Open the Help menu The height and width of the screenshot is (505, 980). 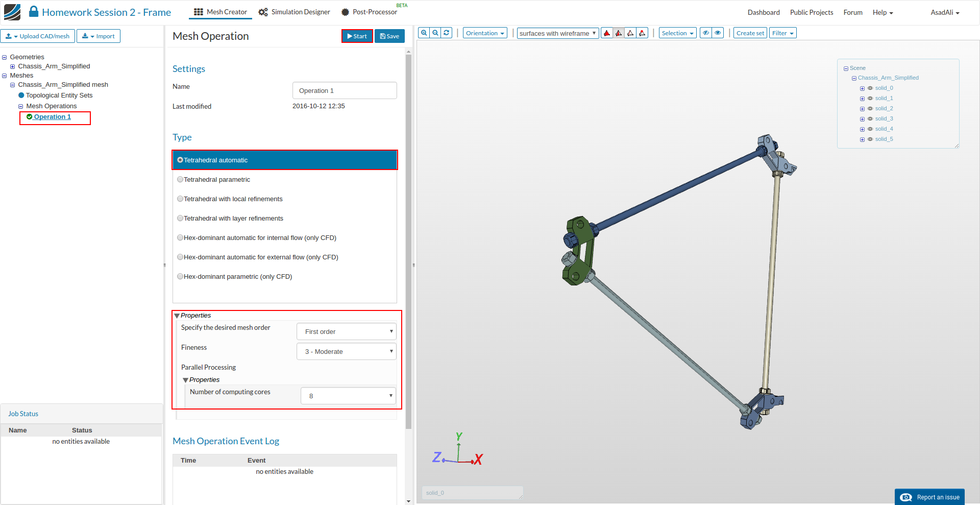click(883, 12)
